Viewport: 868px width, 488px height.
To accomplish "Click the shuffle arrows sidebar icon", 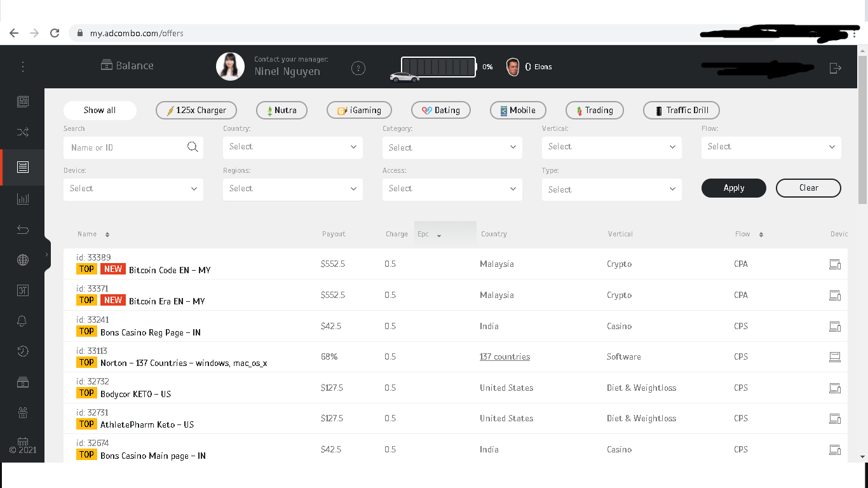I will click(x=23, y=132).
